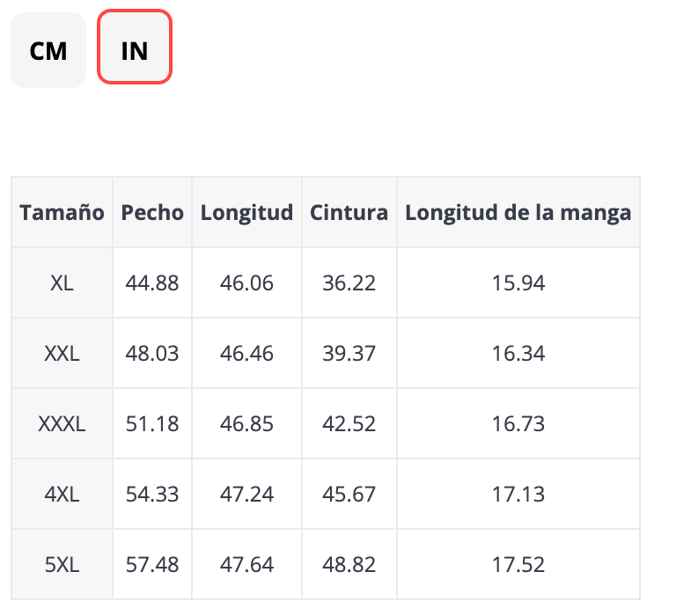Click XL chest value 44.88

pyautogui.click(x=152, y=283)
